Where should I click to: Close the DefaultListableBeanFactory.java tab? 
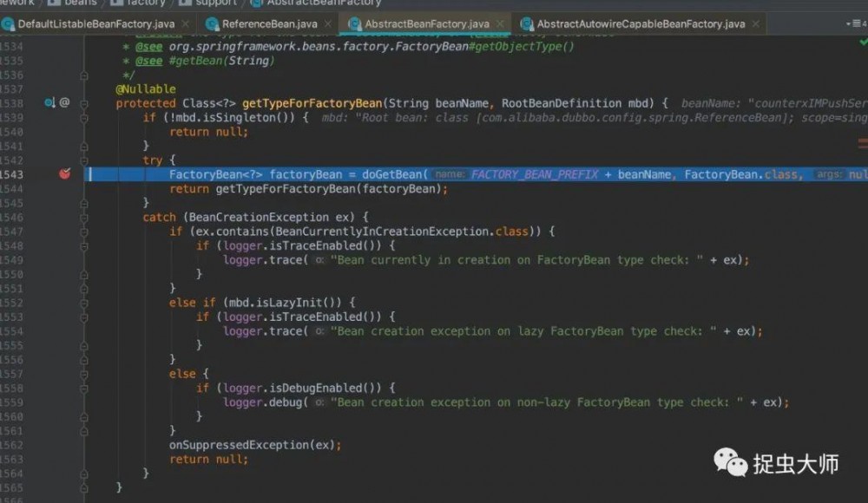coord(186,23)
